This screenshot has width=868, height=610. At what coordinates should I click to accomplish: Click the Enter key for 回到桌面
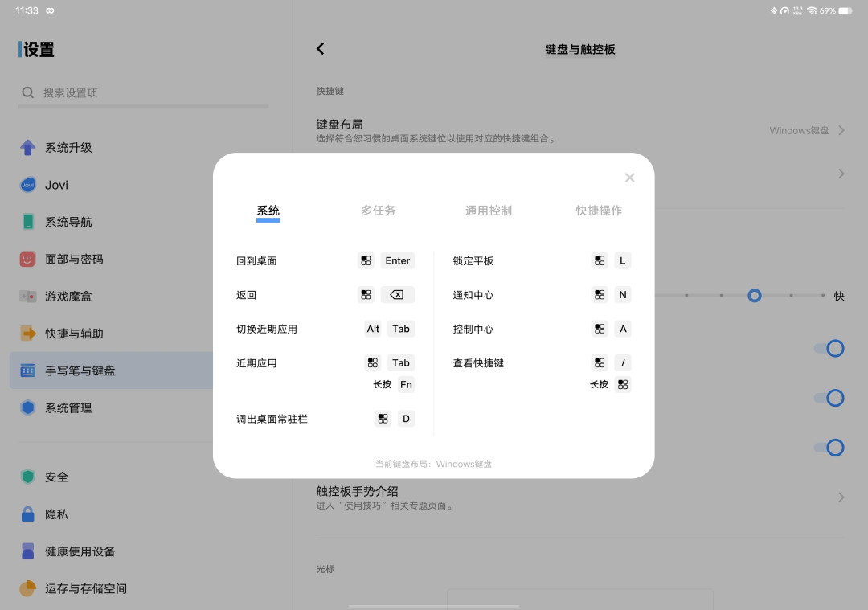[x=398, y=260]
